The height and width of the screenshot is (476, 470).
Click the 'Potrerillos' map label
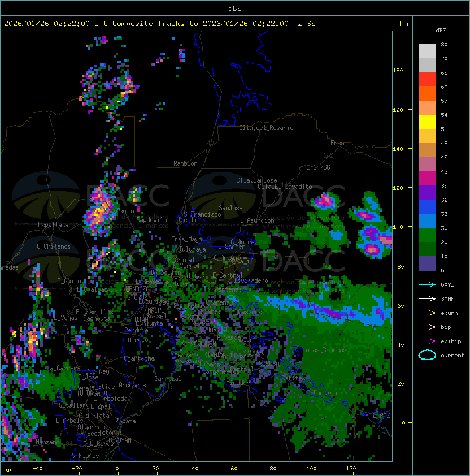pos(94,312)
